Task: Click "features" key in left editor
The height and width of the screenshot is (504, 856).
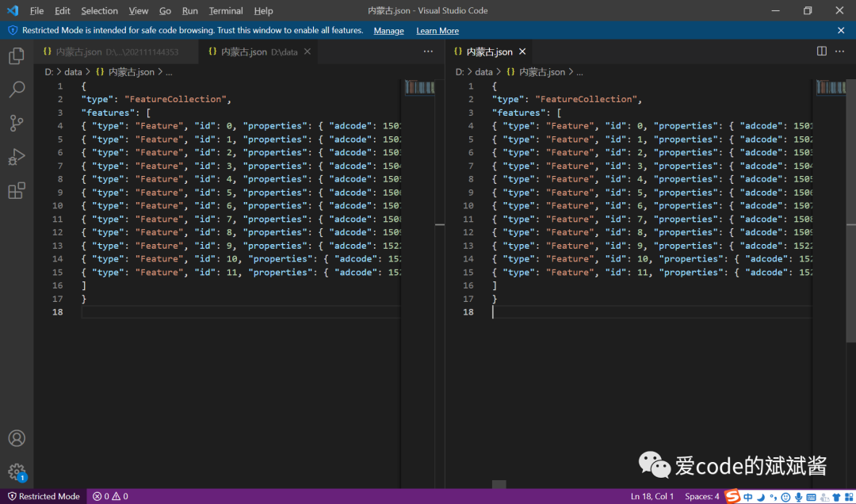Action: point(108,113)
